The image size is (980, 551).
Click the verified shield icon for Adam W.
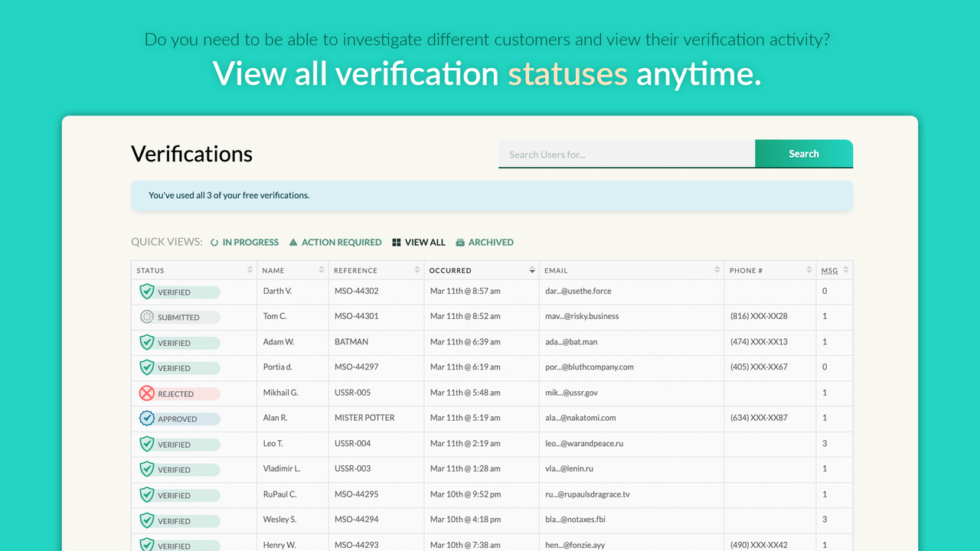147,342
